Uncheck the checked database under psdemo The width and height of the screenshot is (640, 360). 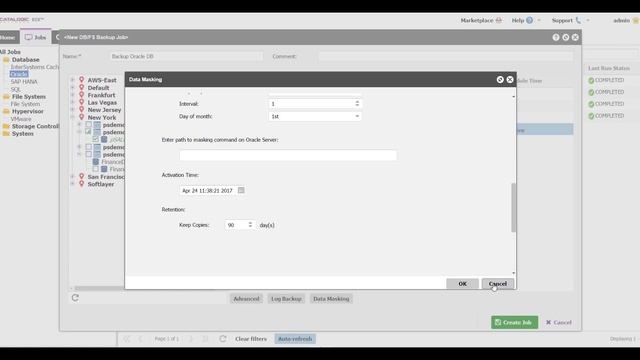pos(96,139)
